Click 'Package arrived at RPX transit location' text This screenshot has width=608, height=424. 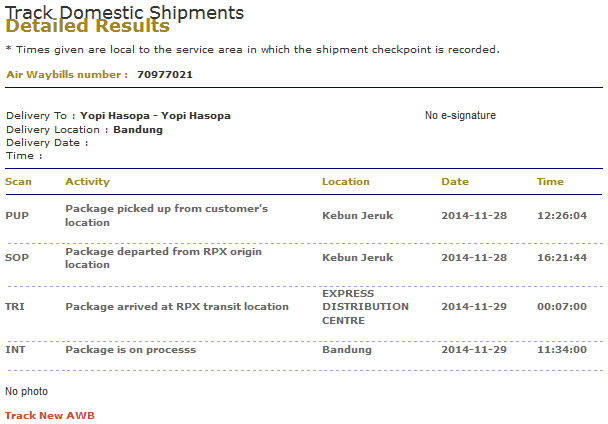[176, 307]
